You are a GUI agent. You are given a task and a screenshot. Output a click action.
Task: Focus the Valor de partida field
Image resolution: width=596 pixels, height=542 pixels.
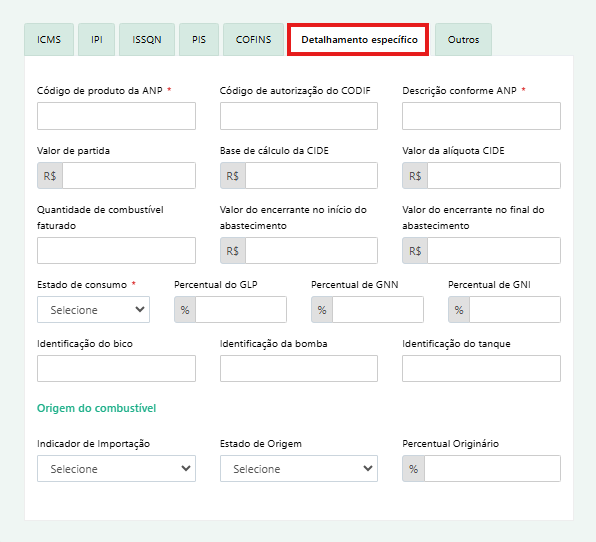[129, 176]
